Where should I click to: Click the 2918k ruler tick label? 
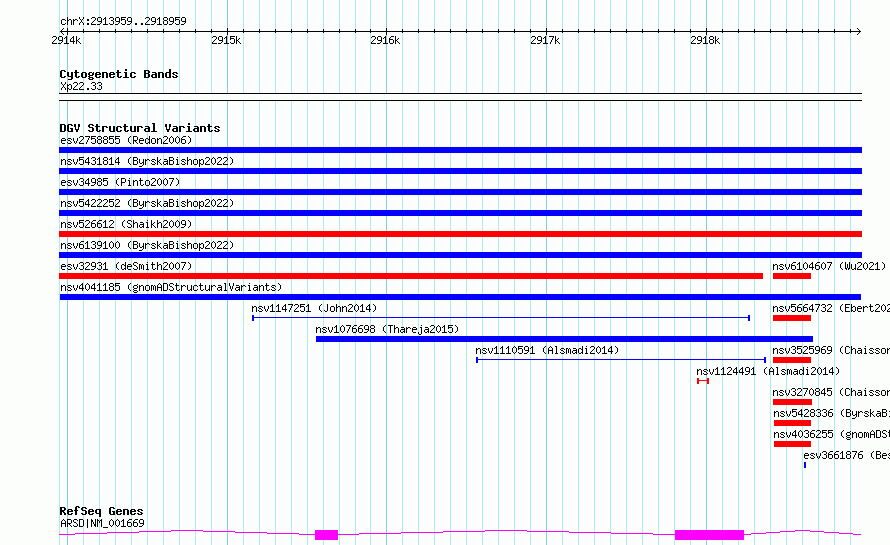pos(706,40)
